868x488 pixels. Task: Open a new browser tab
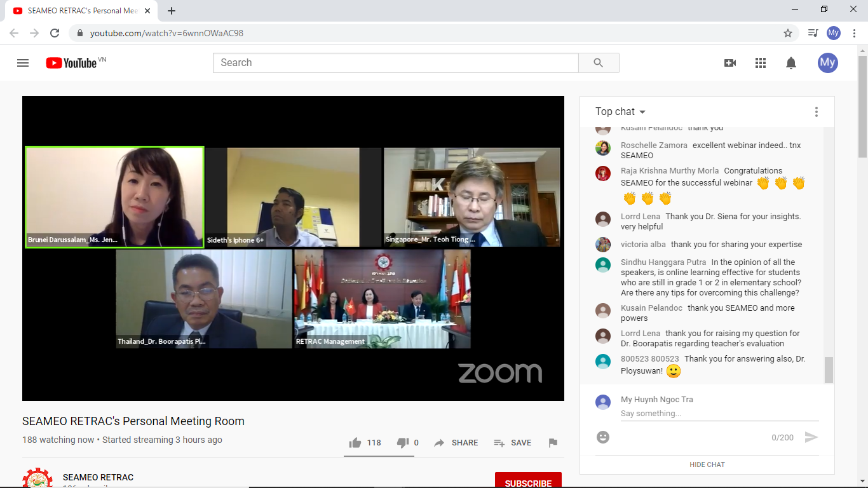point(172,11)
